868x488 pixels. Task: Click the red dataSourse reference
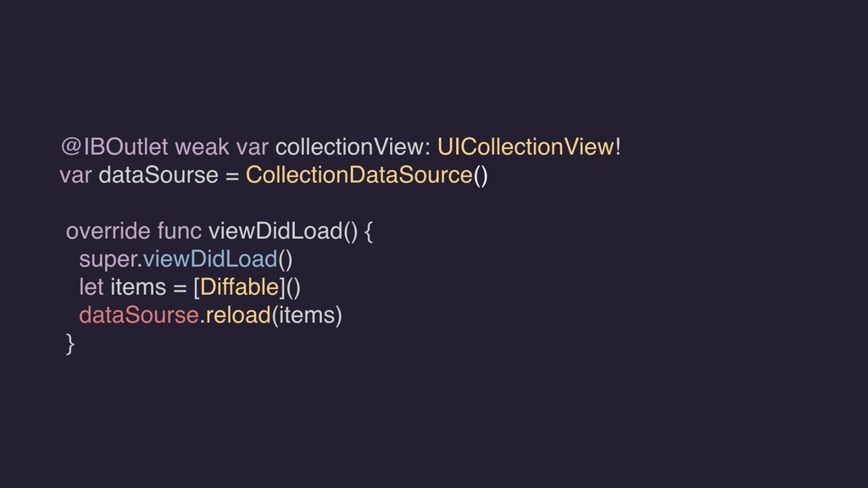[139, 316]
